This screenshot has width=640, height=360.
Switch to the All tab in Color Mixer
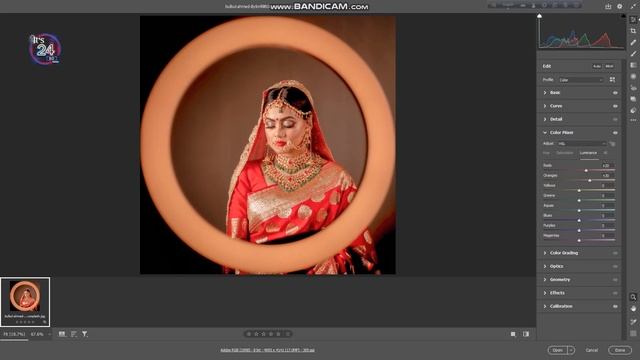coord(605,153)
